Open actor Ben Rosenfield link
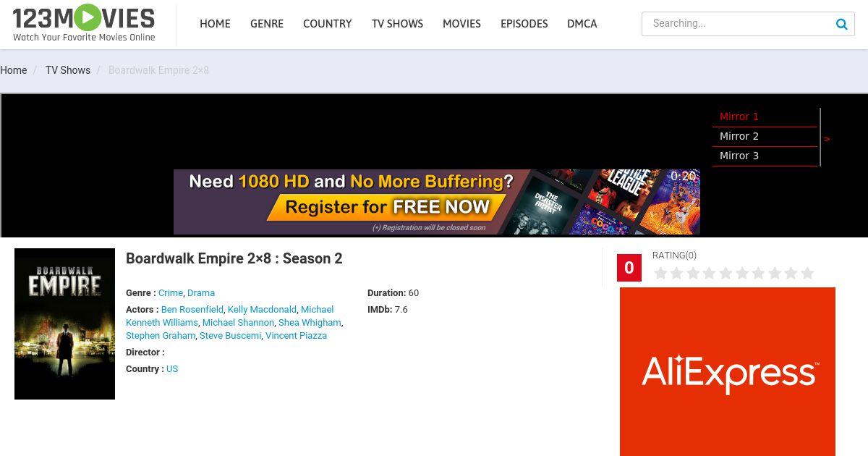Viewport: 868px width, 456px height. [192, 310]
